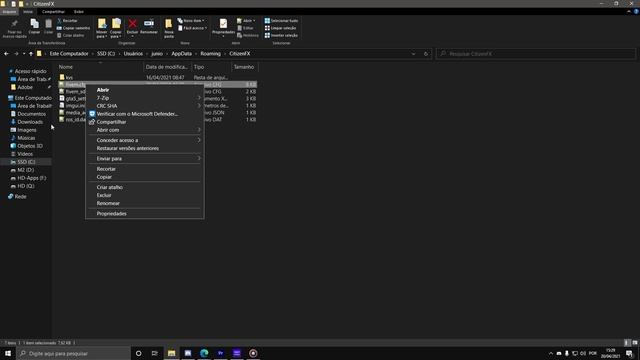Click Copiar caminho in the ribbon

pos(73,28)
